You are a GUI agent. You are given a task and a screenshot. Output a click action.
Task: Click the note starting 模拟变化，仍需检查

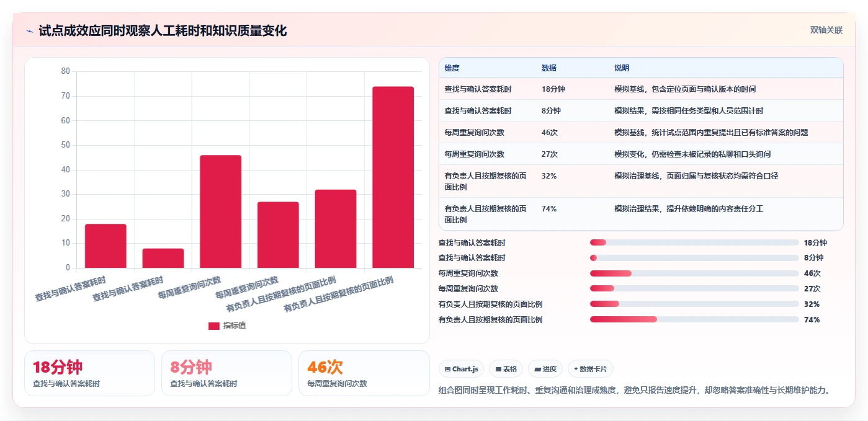[692, 154]
